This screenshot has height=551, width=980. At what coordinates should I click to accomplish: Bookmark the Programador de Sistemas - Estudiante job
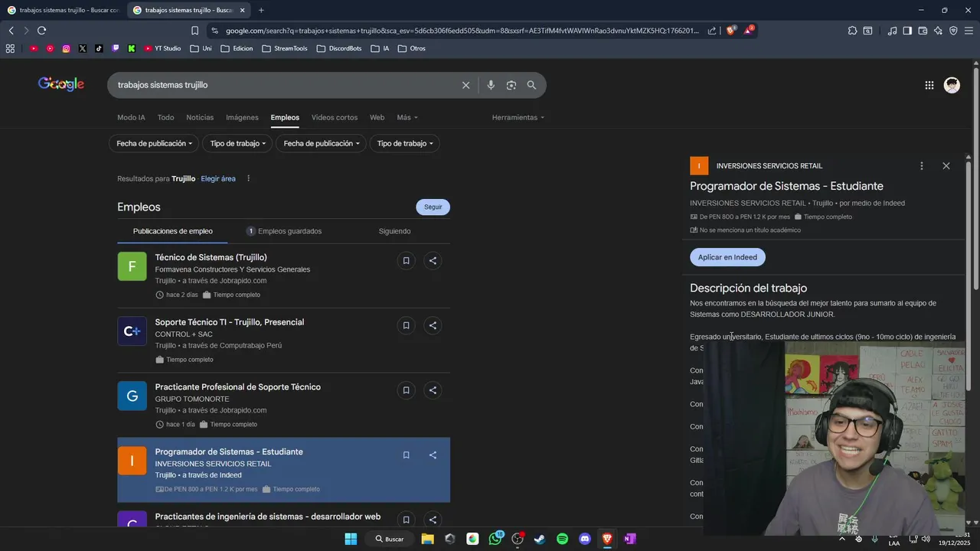[x=406, y=455]
